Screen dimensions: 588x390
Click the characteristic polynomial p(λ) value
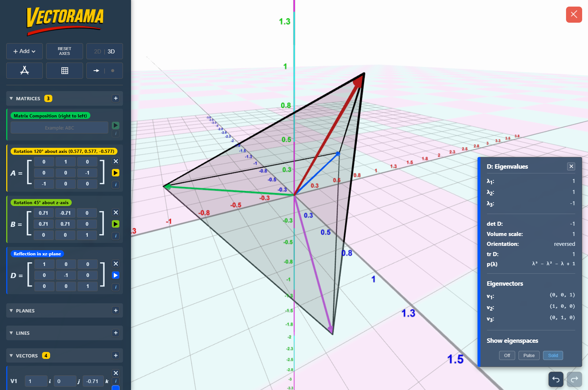[554, 264]
